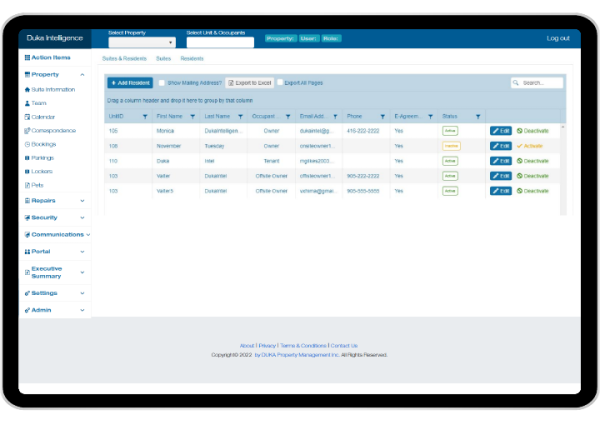Expand the Repairs sidebar section
This screenshot has height=425, width=600.
82,201
